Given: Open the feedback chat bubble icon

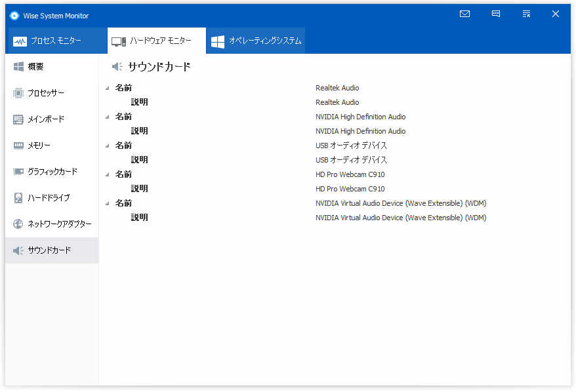Looking at the screenshot, I should 496,14.
